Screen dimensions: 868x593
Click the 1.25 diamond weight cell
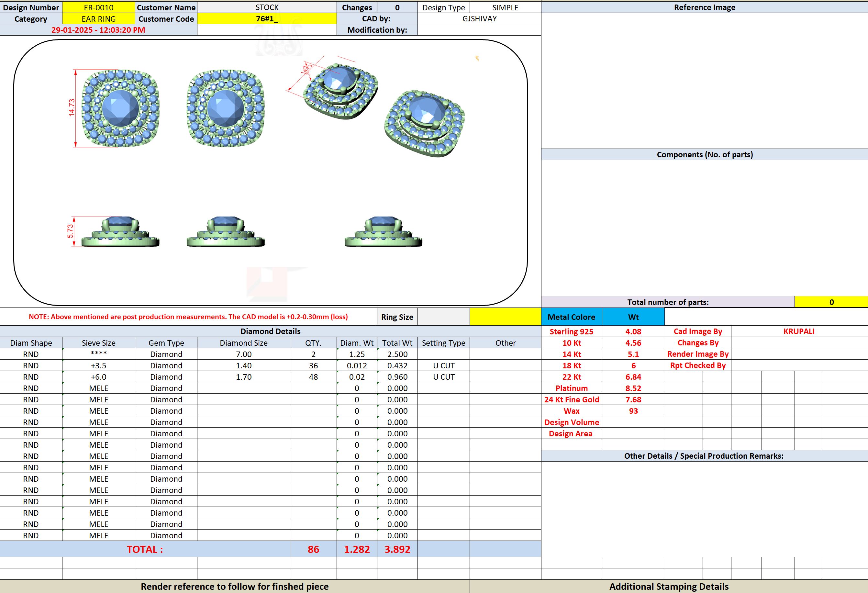357,354
